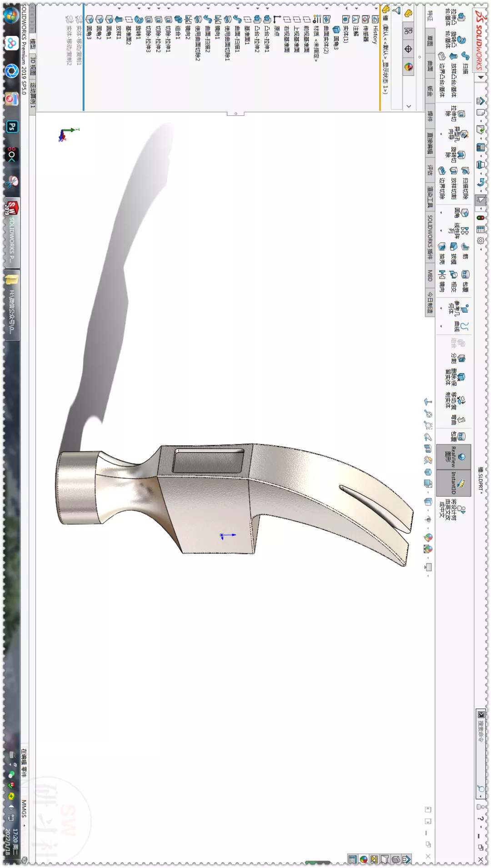
Task: Open the 3D 视图 tab at bottom
Action: tap(33, 66)
